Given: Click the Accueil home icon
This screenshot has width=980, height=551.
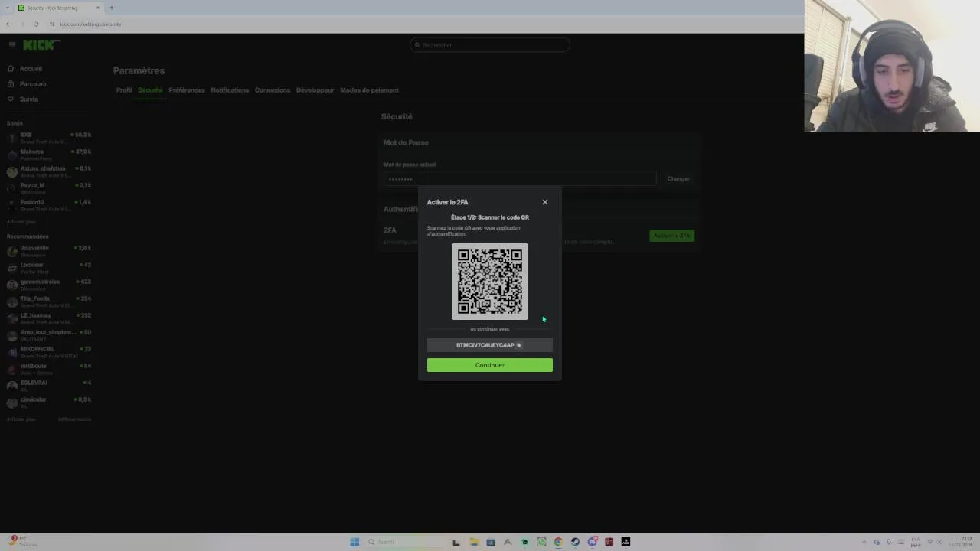Looking at the screenshot, I should (11, 69).
